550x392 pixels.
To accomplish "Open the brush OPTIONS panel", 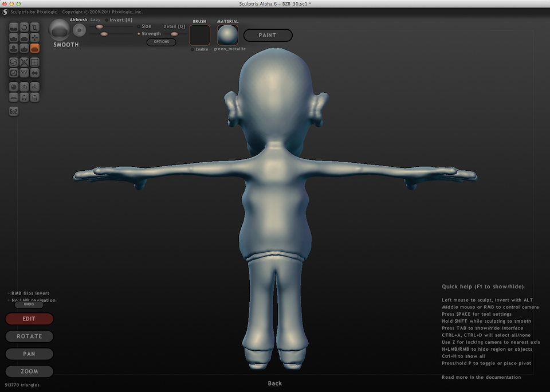I will (x=161, y=42).
